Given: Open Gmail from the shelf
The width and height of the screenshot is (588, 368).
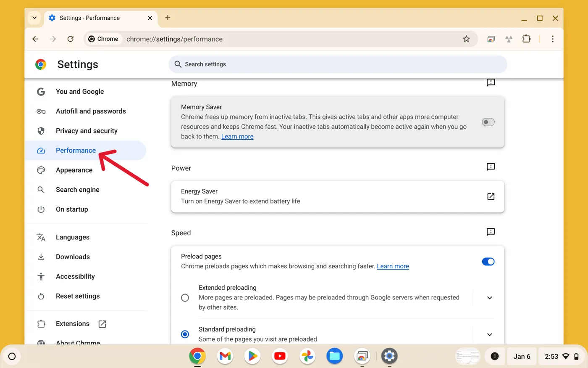Looking at the screenshot, I should pyautogui.click(x=225, y=356).
